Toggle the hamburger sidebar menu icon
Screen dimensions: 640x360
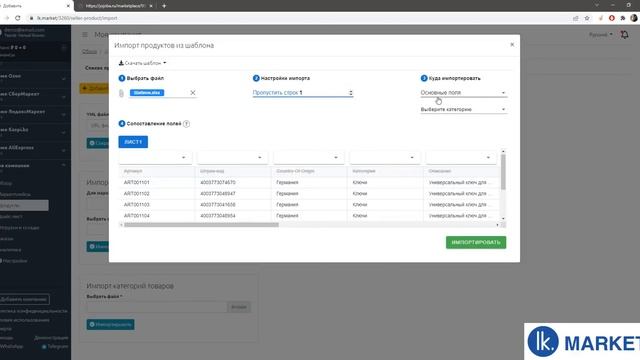[85, 35]
